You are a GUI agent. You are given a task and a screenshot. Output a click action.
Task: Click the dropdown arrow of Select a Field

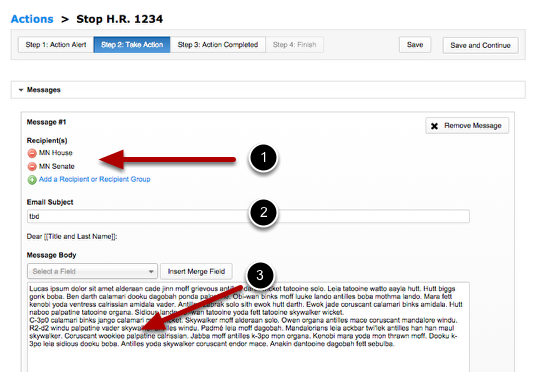(151, 271)
